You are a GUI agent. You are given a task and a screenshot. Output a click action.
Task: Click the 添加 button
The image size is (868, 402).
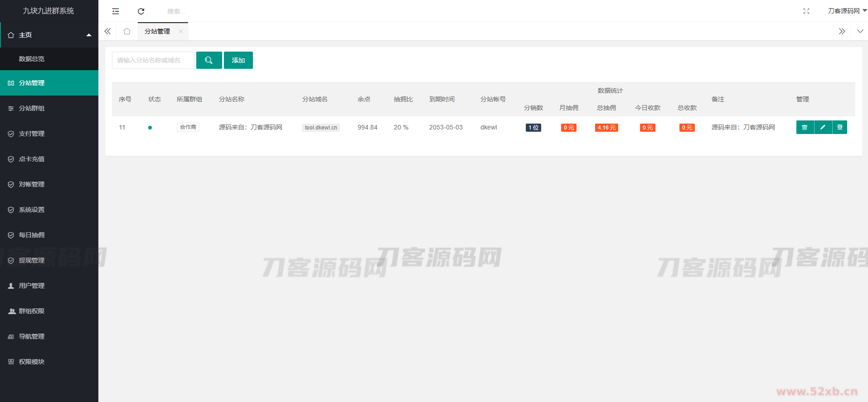pyautogui.click(x=238, y=60)
